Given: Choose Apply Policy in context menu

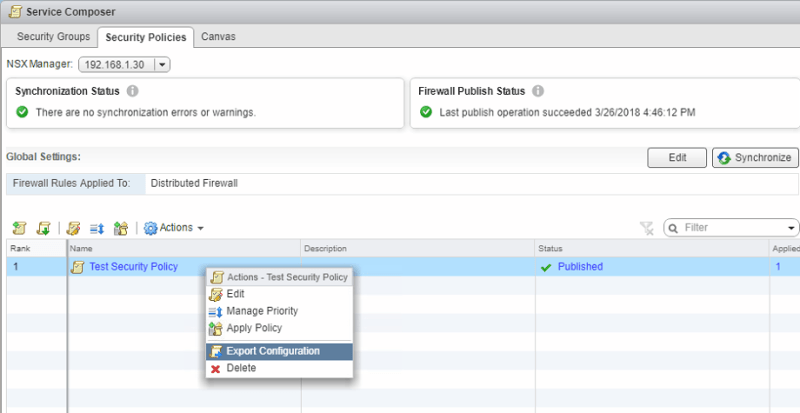Looking at the screenshot, I should coord(254,328).
